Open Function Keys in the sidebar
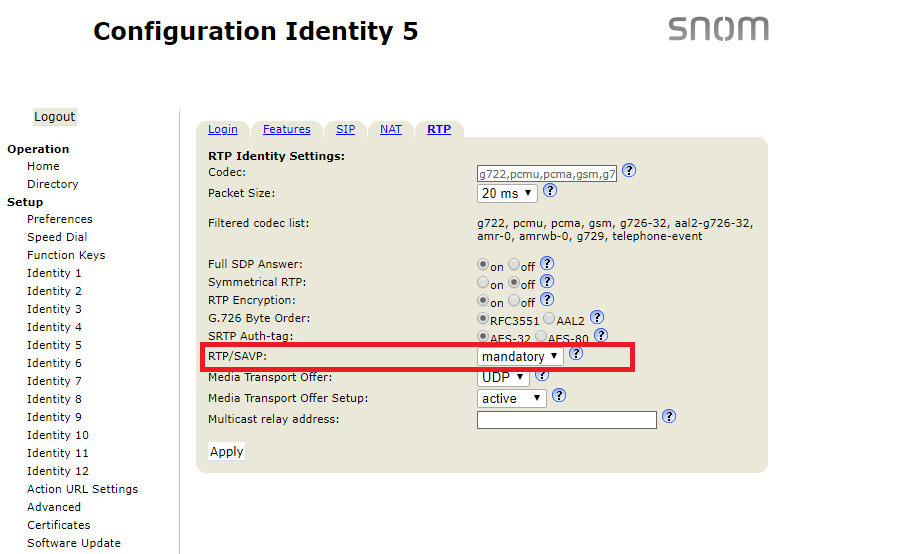The width and height of the screenshot is (901, 554). pos(66,255)
